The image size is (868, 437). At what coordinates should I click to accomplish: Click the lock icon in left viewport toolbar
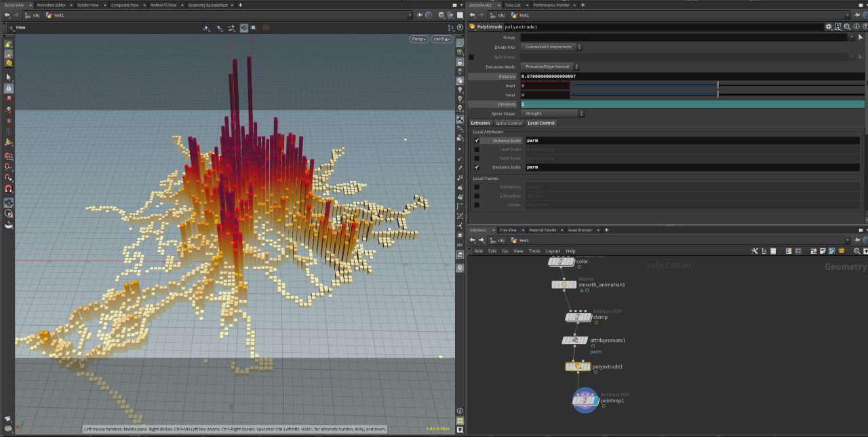(9, 88)
